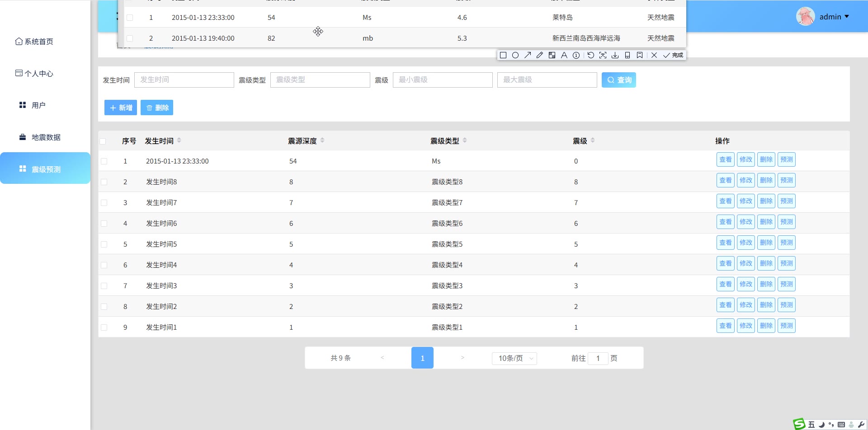This screenshot has height=430, width=868.
Task: Toggle the select-all checkbox in table header
Action: point(103,141)
